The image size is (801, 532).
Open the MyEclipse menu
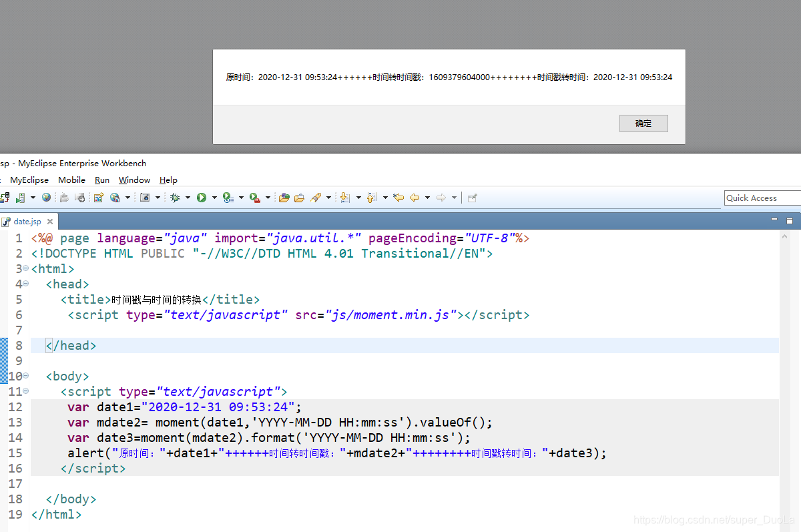[29, 180]
